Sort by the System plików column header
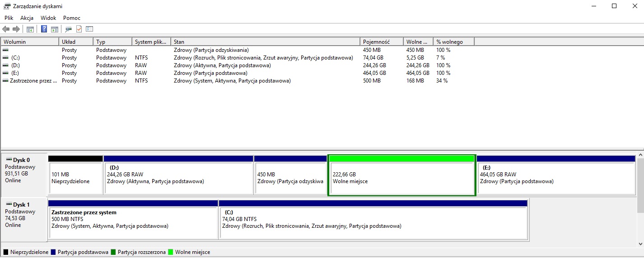The width and height of the screenshot is (644, 258). [152, 41]
